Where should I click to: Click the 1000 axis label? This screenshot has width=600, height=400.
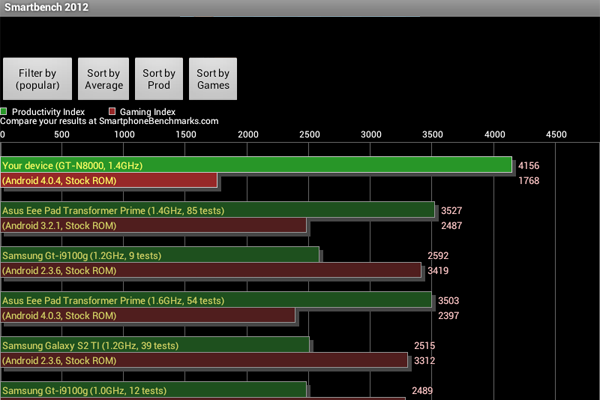[x=124, y=134]
